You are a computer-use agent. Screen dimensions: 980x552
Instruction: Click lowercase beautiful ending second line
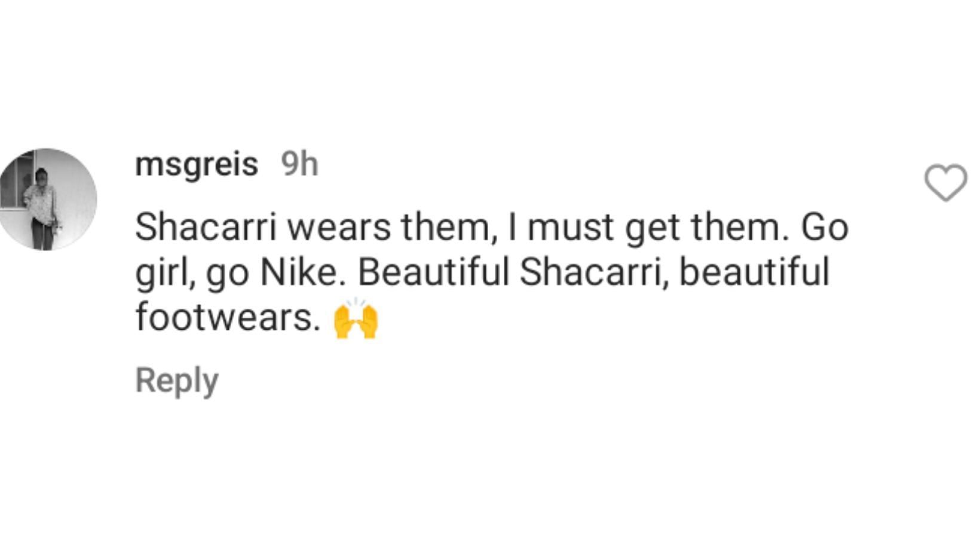754,272
